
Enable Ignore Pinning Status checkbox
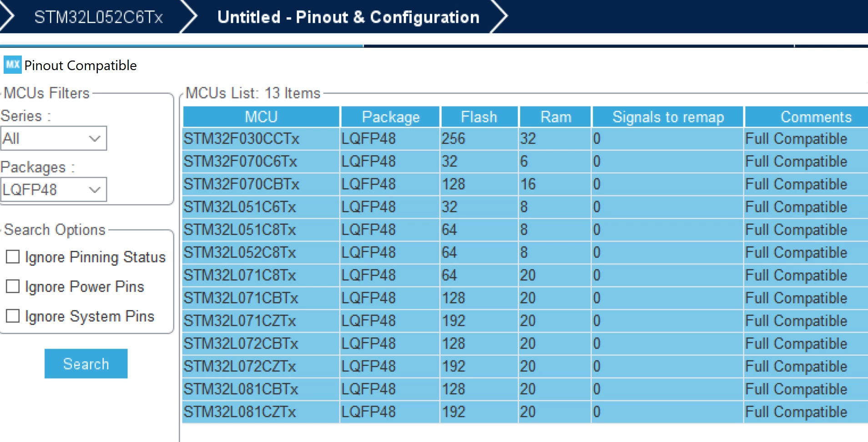click(x=13, y=257)
